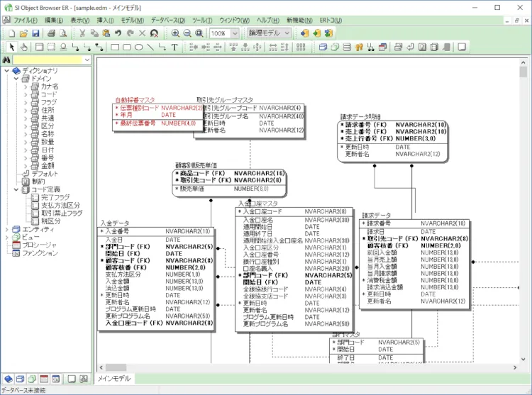Select the hand pan tool
The height and width of the screenshot is (395, 532).
click(23, 48)
